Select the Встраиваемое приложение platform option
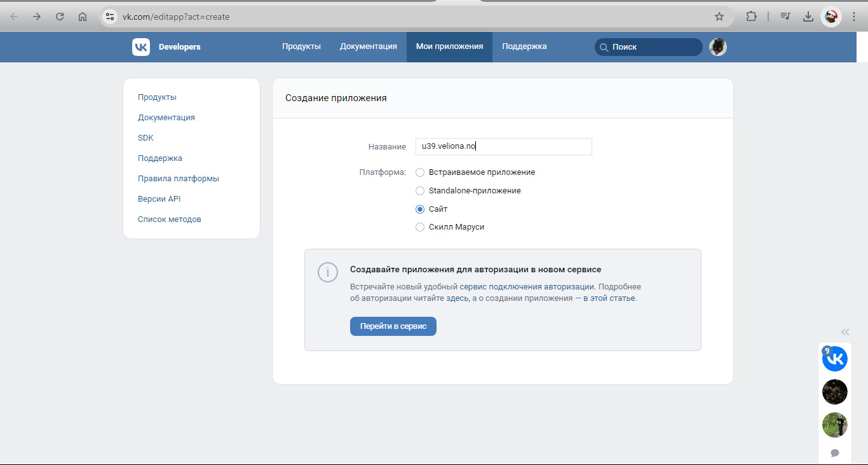 click(420, 172)
